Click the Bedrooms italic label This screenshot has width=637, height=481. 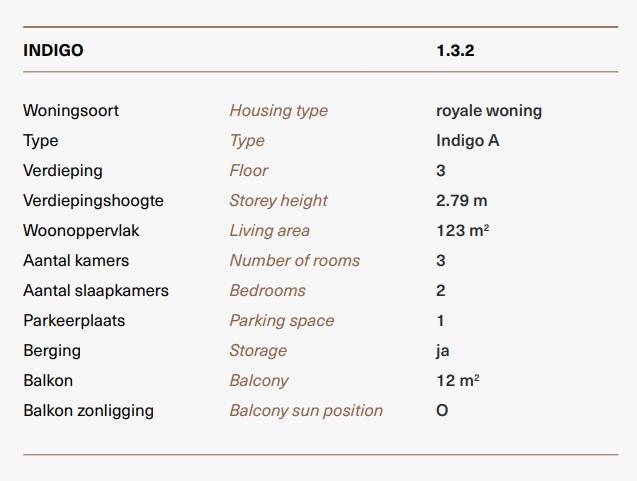[267, 290]
